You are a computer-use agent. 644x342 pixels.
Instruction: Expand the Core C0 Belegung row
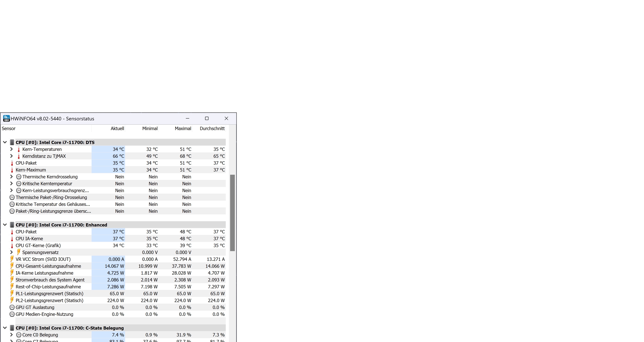tap(11, 335)
